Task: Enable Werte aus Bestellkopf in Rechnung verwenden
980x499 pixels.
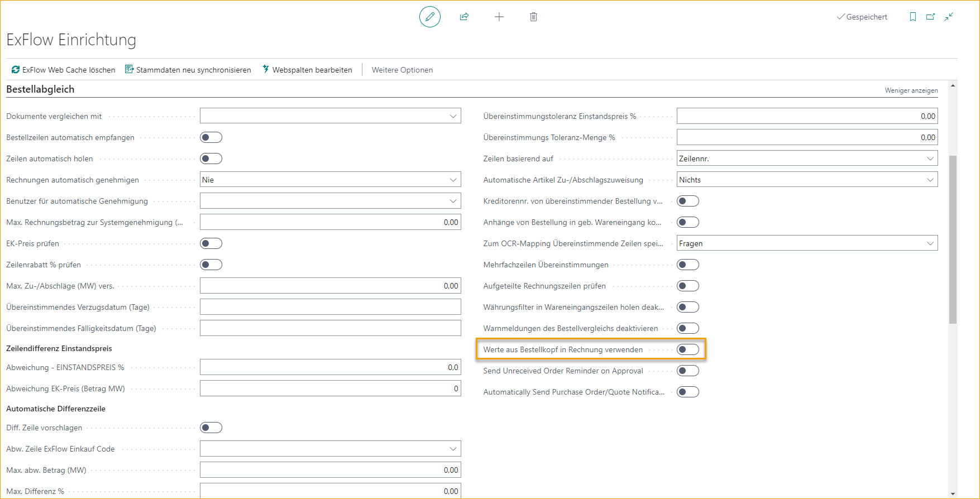Action: (688, 349)
